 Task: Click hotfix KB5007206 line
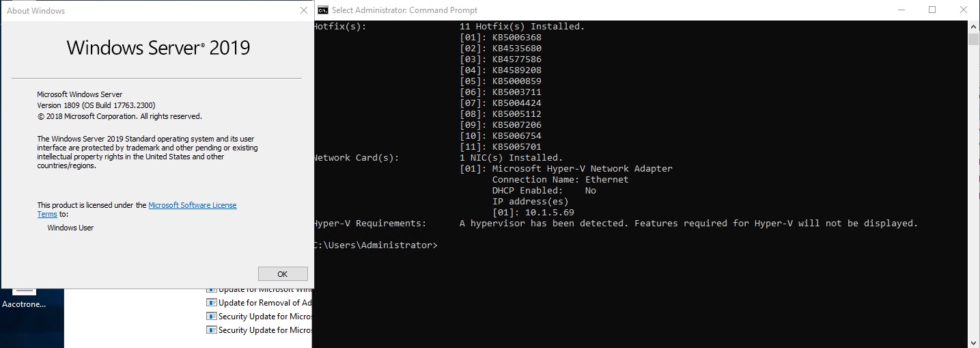click(x=501, y=125)
